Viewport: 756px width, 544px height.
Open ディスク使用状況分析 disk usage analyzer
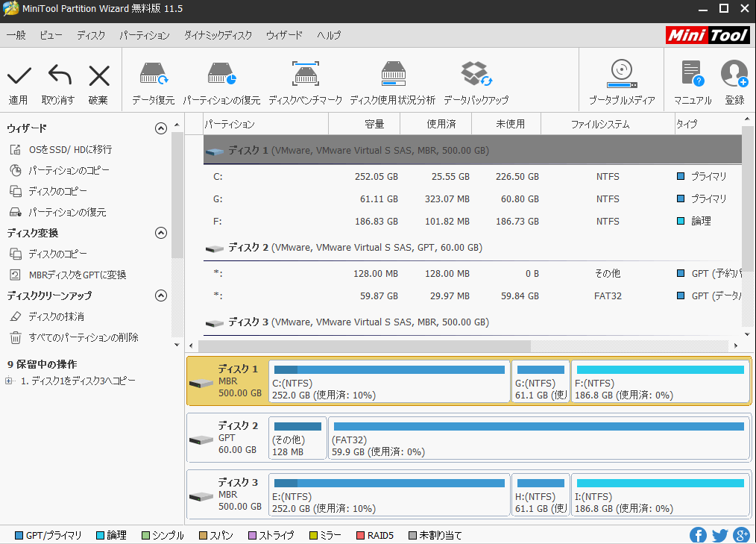[x=393, y=75]
